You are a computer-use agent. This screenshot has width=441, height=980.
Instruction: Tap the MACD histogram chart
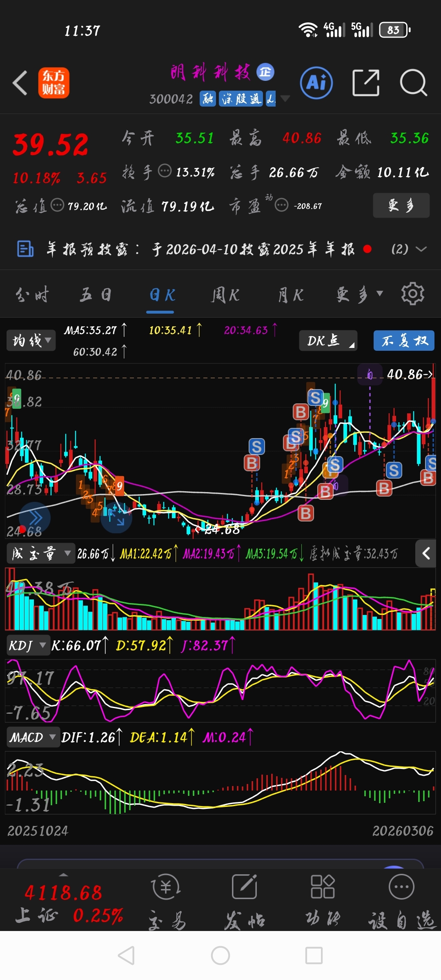coord(220,783)
